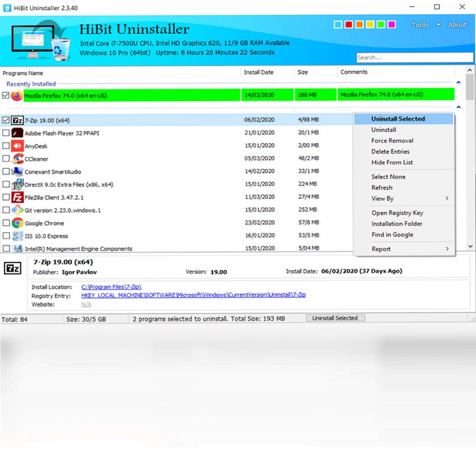The width and height of the screenshot is (476, 459).
Task: Click the Mozilla Firefox program icon
Action: point(17,95)
